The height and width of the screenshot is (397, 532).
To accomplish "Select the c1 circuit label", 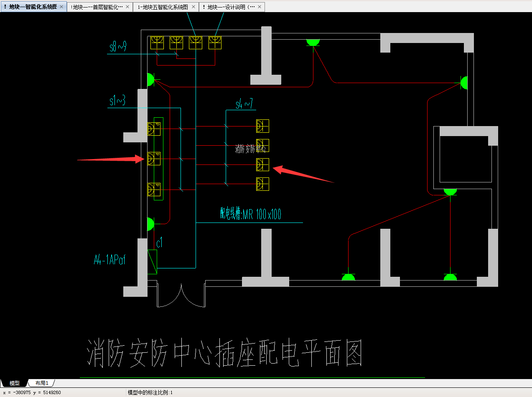I will click(x=159, y=242).
